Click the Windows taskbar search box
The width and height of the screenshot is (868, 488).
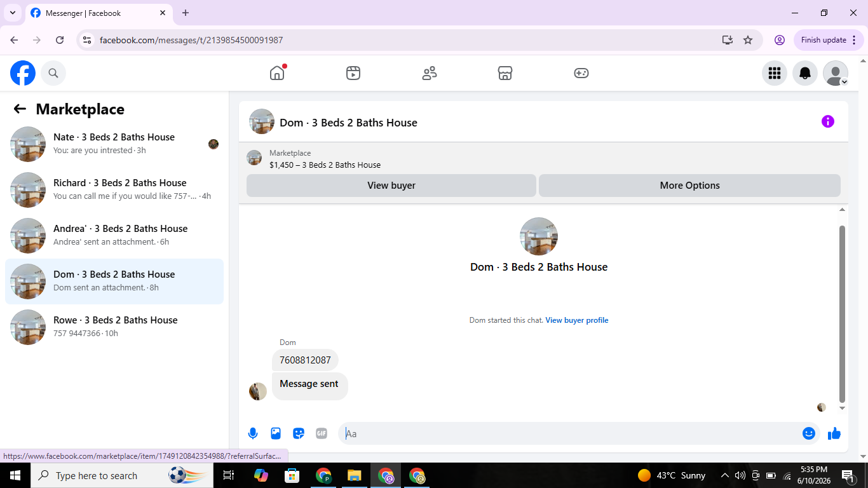[122, 475]
